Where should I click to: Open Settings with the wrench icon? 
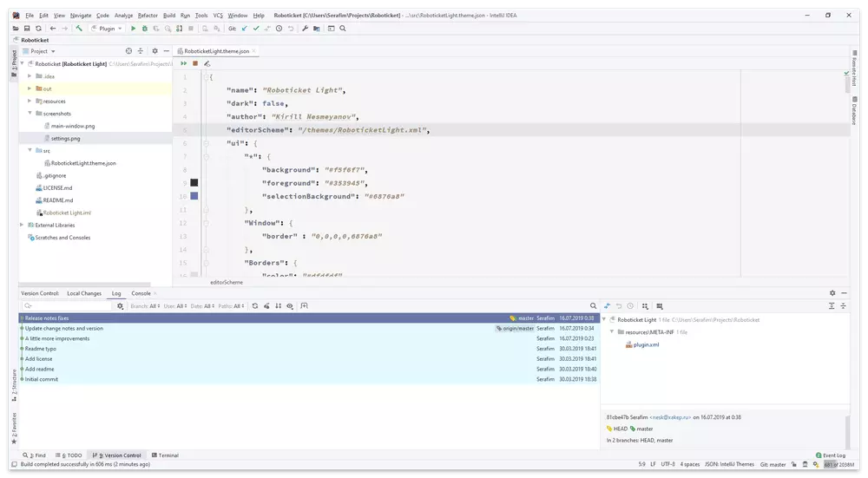[x=305, y=29]
